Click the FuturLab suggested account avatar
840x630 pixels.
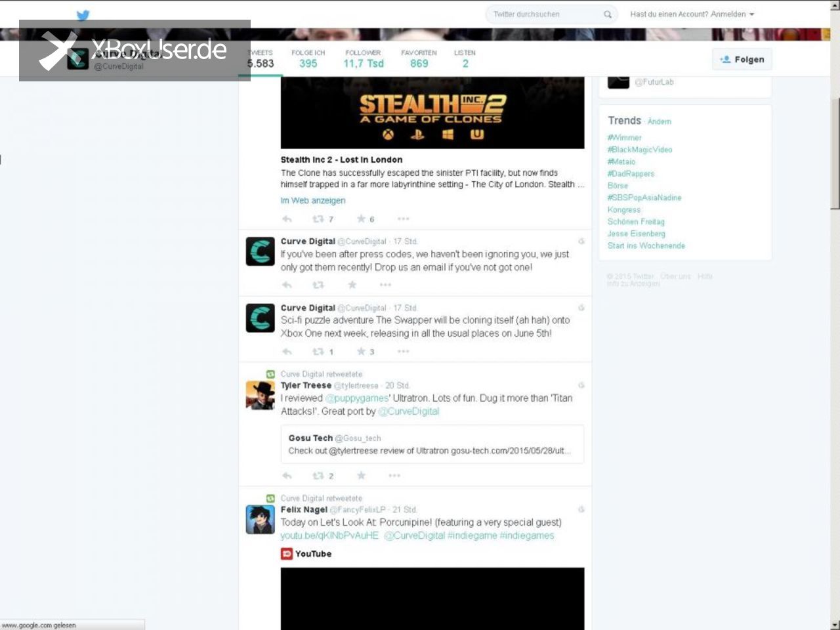pyautogui.click(x=618, y=82)
